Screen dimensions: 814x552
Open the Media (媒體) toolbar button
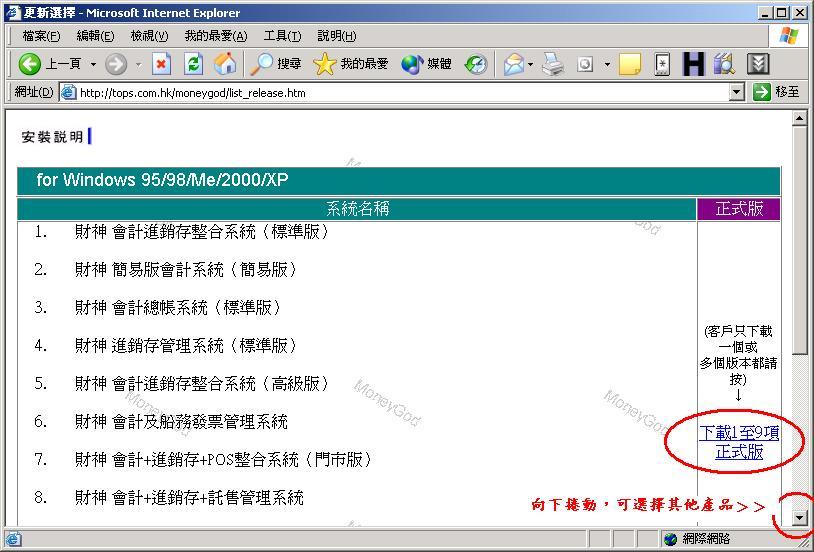[x=426, y=64]
